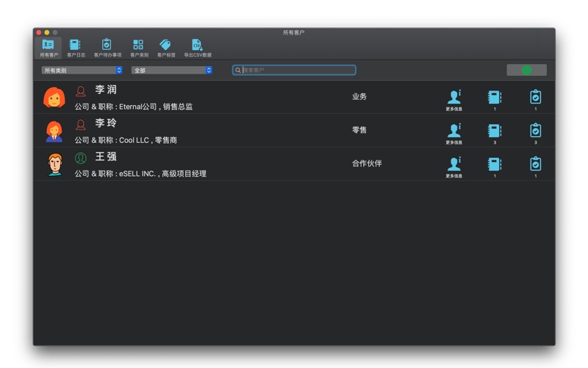This screenshot has width=588, height=368.
Task: Click the 导出CSV数据 export icon
Action: pyautogui.click(x=197, y=46)
